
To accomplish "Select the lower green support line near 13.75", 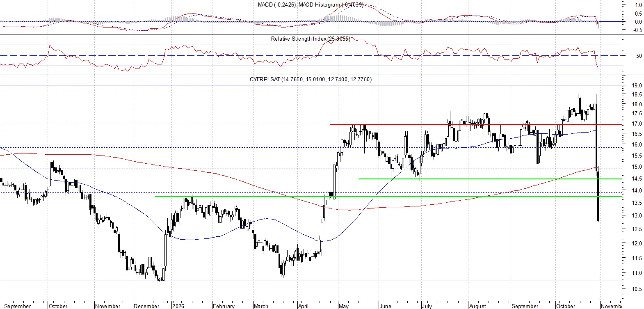I will 388,196.
